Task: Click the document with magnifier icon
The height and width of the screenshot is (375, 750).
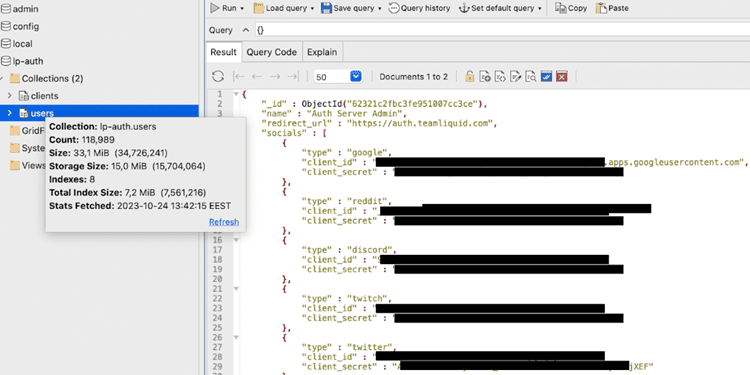Action: [x=530, y=77]
